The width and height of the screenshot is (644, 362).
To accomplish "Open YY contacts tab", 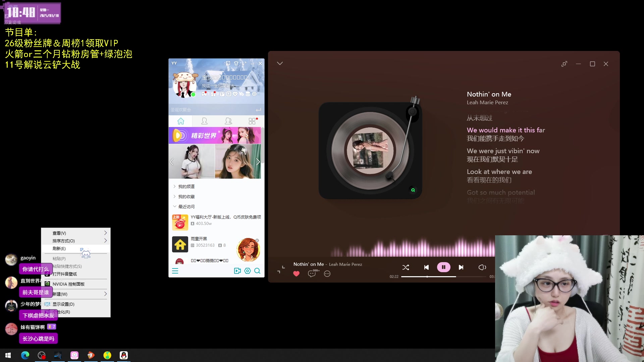I will point(204,121).
